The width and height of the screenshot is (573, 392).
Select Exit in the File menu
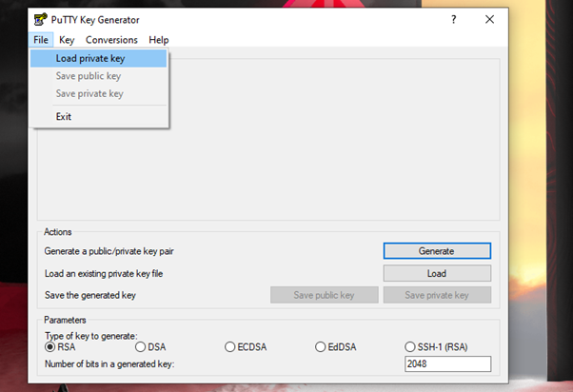point(98,116)
